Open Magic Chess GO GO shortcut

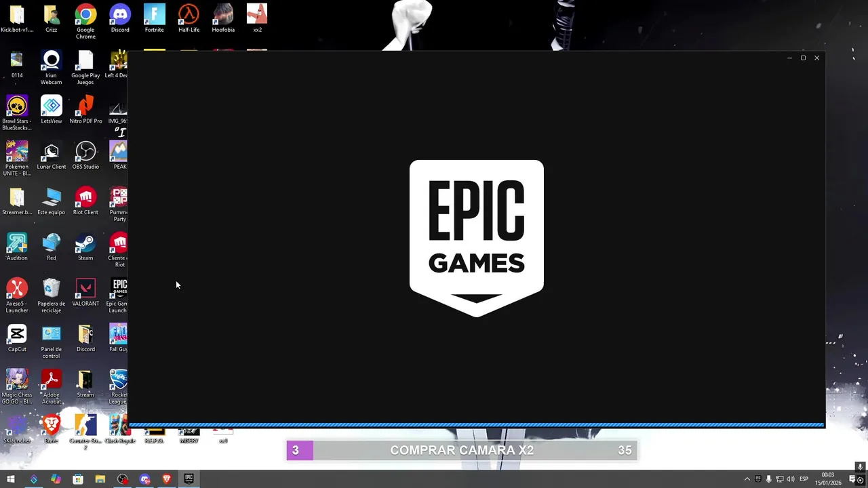pos(17,386)
